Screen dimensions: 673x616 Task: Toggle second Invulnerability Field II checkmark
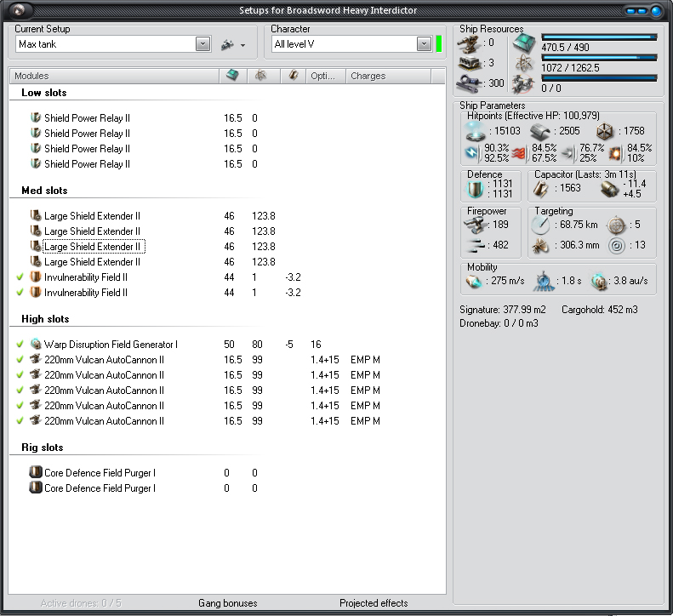click(x=20, y=293)
